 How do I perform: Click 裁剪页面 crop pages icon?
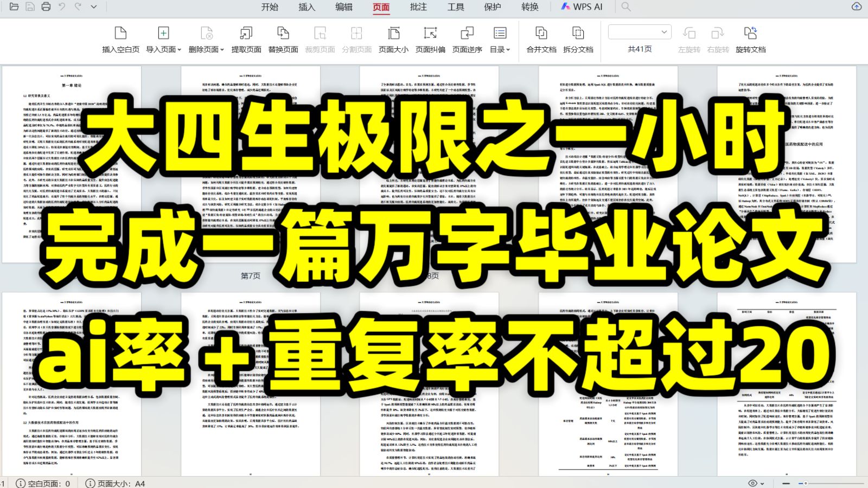point(320,33)
